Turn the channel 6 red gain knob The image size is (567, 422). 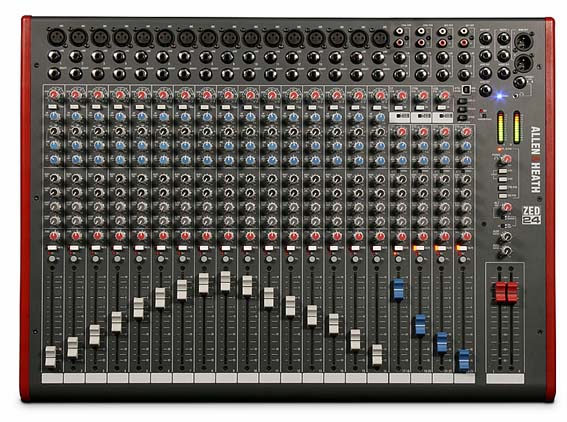coord(163,95)
